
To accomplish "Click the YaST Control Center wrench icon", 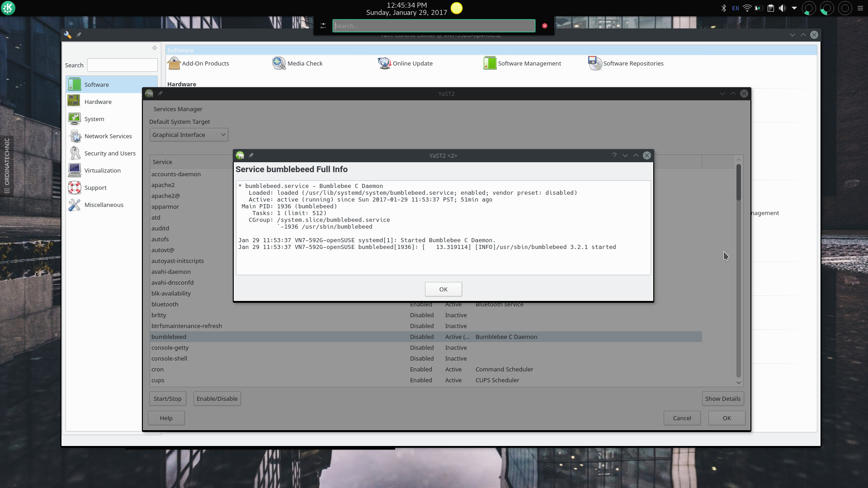I will tap(68, 35).
